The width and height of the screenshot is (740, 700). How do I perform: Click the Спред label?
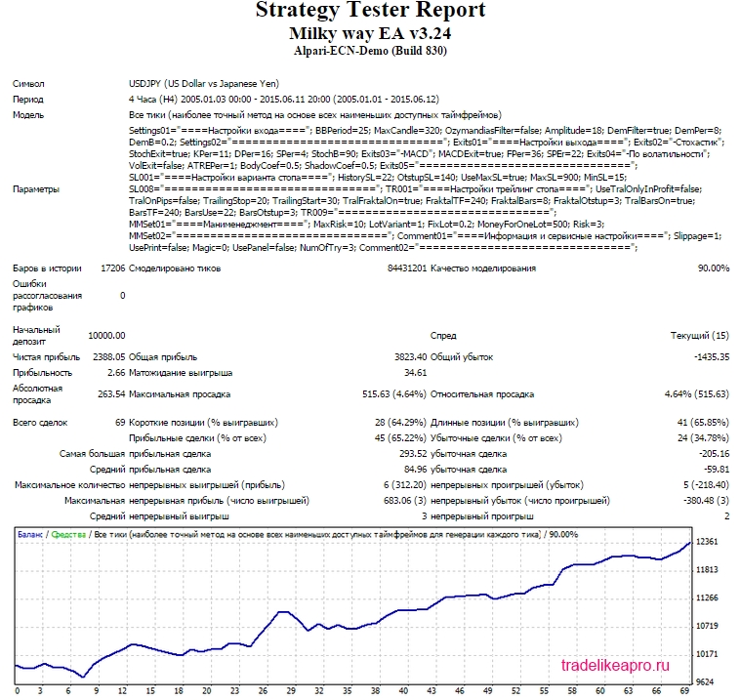443,336
